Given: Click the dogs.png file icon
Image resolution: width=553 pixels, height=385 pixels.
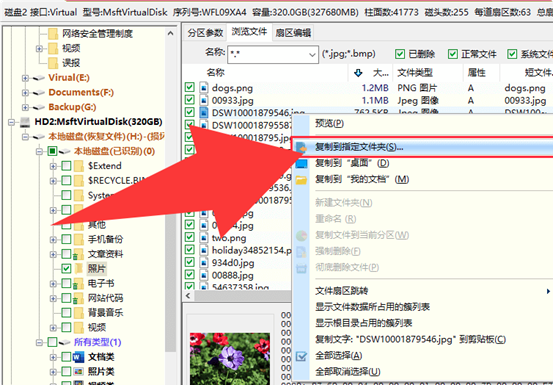Looking at the screenshot, I should tap(203, 88).
